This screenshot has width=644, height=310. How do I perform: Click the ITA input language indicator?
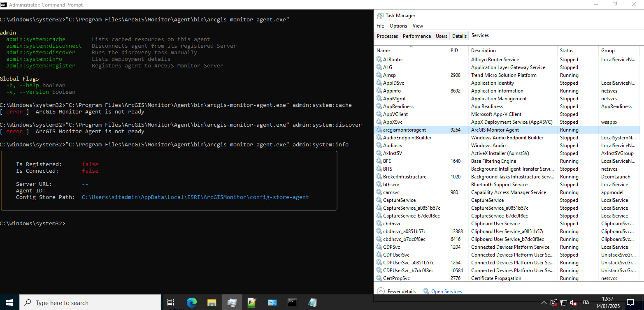[x=586, y=303]
